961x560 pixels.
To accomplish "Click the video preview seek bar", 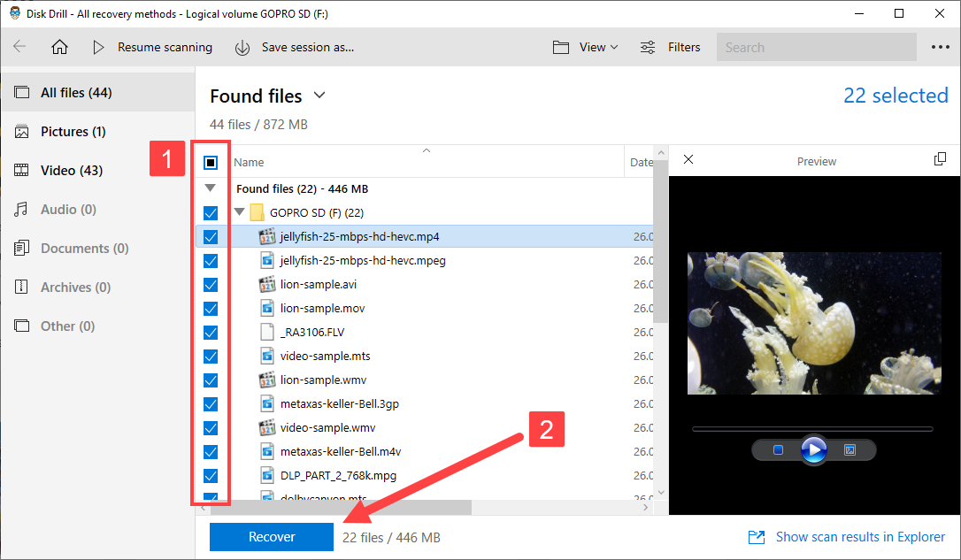I will click(812, 429).
